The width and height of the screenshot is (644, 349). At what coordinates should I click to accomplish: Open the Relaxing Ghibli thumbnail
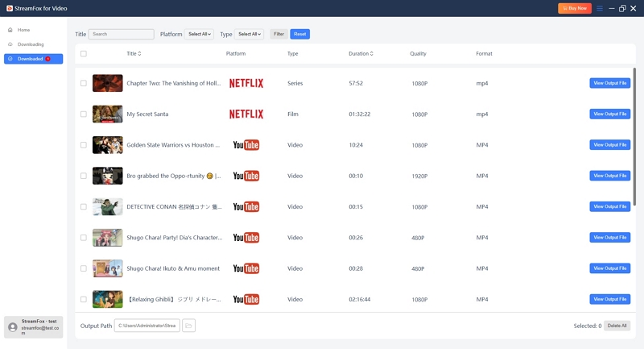(108, 299)
